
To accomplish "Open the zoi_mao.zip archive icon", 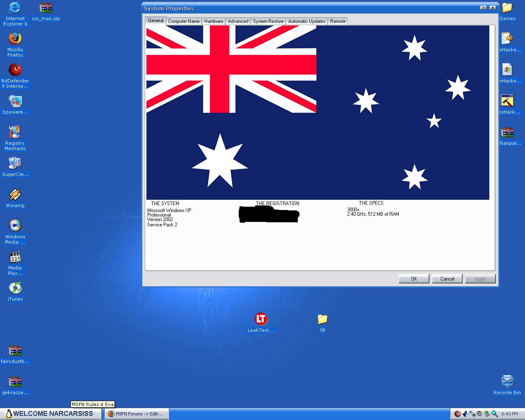I will pos(46,12).
